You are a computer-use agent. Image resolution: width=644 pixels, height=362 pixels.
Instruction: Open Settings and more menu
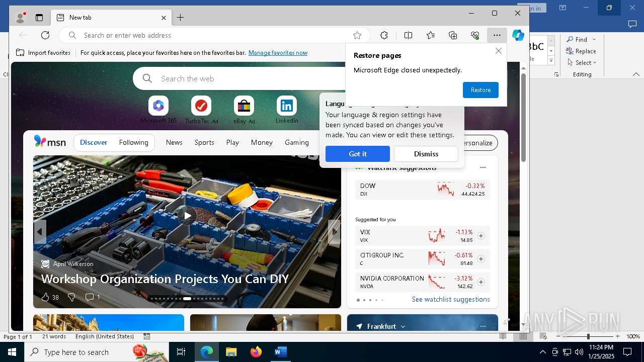point(497,35)
